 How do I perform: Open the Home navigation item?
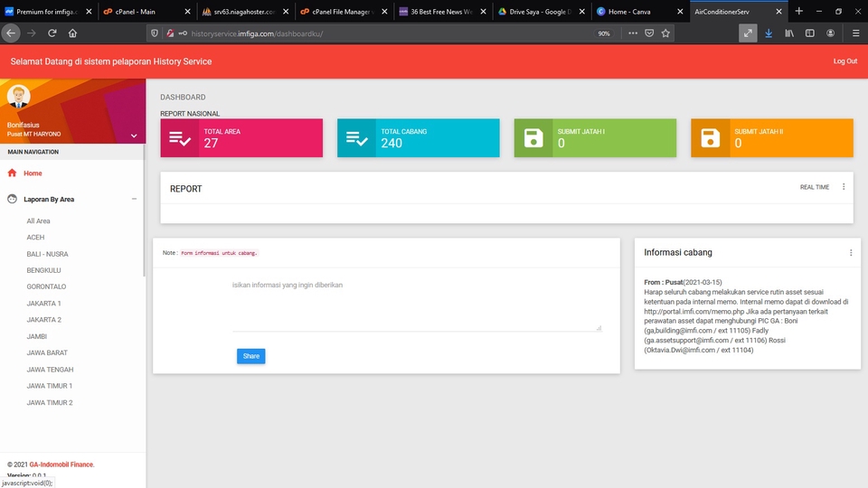(33, 174)
